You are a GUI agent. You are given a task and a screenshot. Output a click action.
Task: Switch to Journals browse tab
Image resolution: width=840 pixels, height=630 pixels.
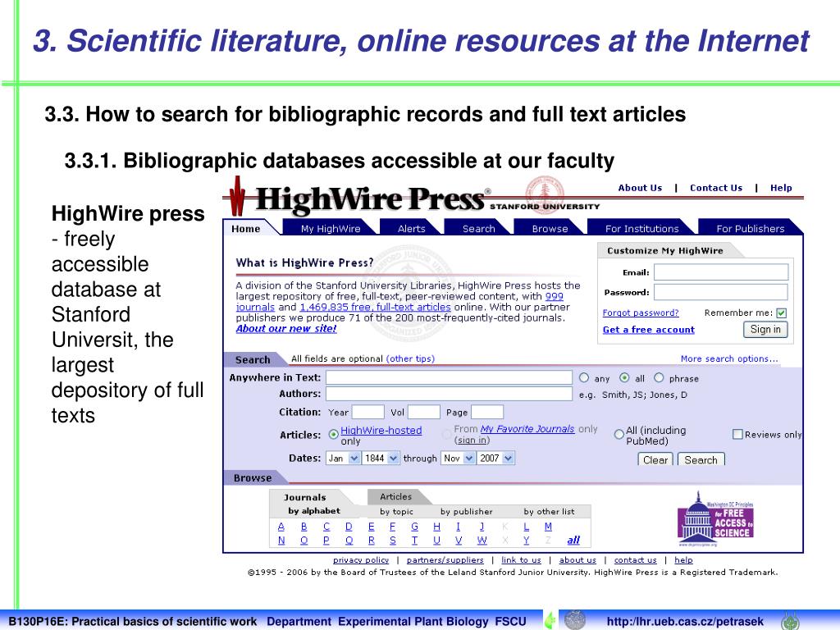[x=305, y=497]
